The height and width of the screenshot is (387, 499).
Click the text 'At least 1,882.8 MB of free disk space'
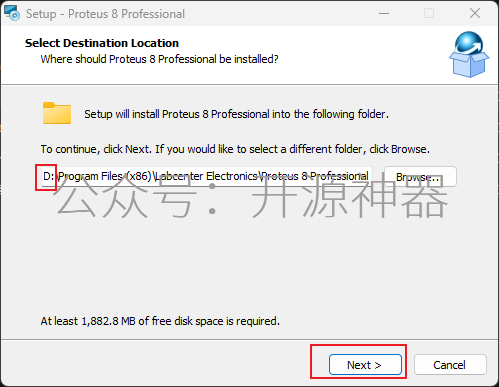coord(132,321)
